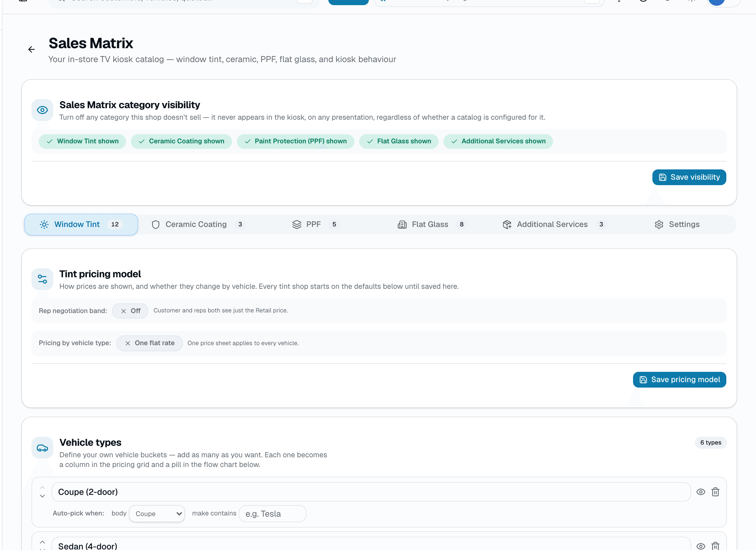Image resolution: width=756 pixels, height=550 pixels.
Task: Toggle the Ceramic Coating shown pill
Action: [x=181, y=142]
